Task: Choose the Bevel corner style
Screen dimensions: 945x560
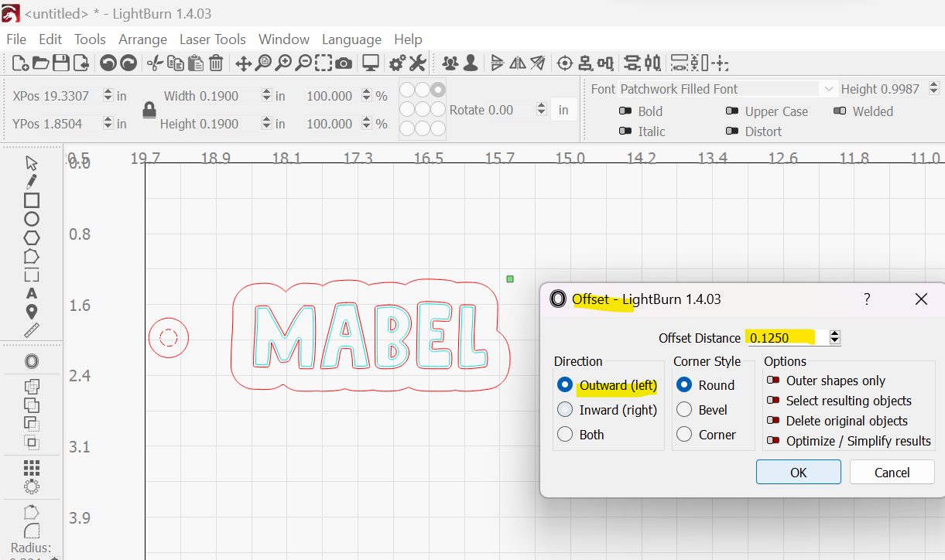Action: click(684, 410)
